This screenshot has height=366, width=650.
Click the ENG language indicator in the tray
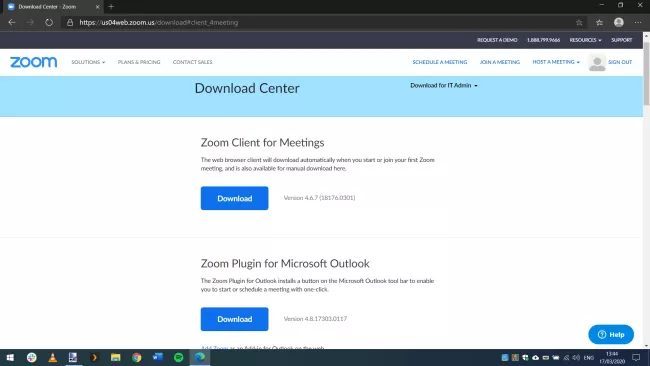pyautogui.click(x=589, y=358)
